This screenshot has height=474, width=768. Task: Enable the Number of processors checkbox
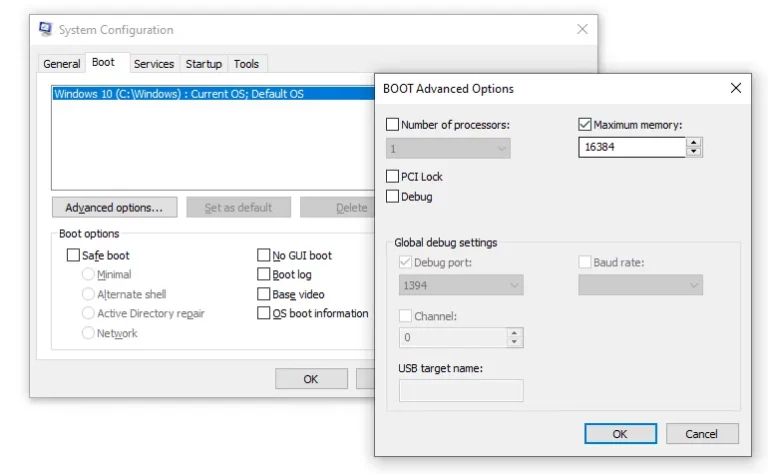coord(392,124)
